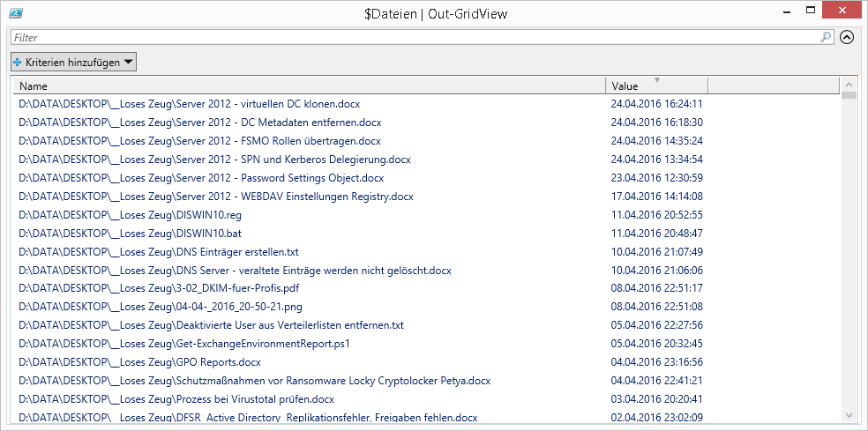Click the magnifier search icon in filter box

click(826, 38)
